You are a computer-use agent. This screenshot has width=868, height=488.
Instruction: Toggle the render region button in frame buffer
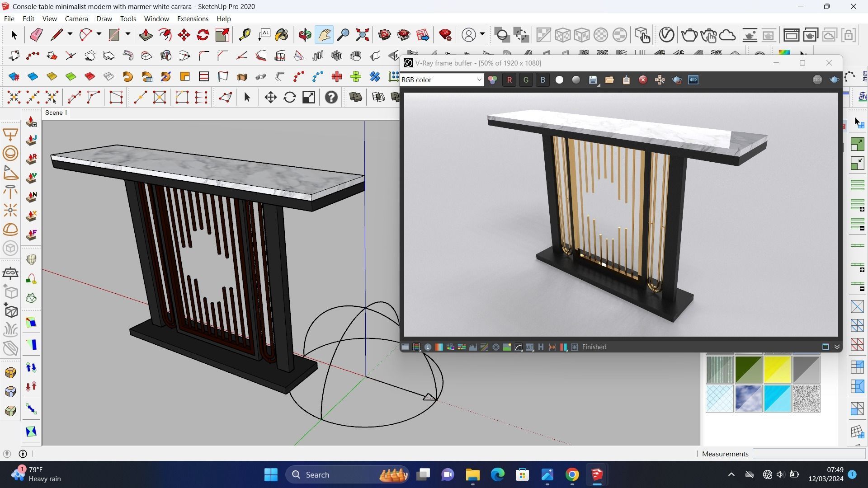[x=677, y=80]
